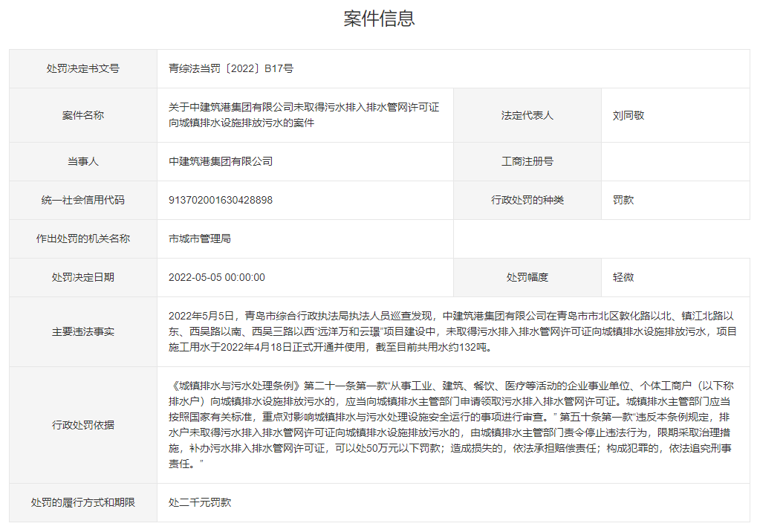This screenshot has height=532, width=760.
Task: Select the 主要违法事实 label cell
Action: click(x=83, y=331)
